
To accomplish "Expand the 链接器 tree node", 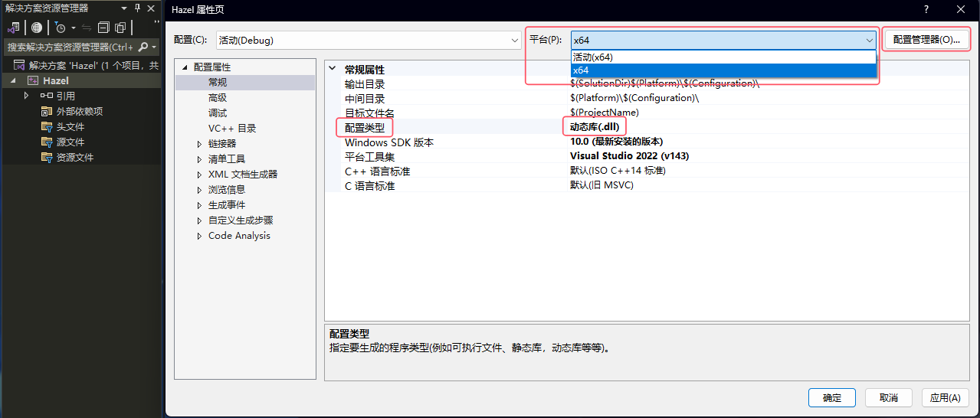I will coord(200,144).
